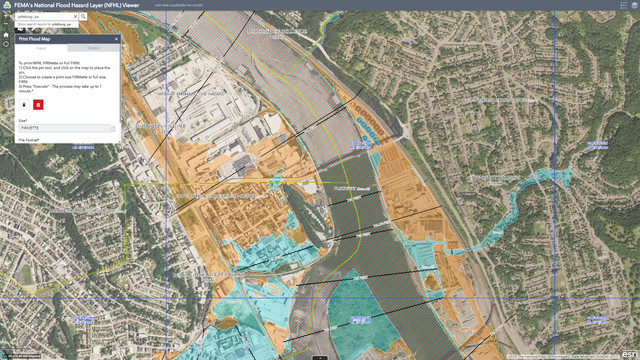This screenshot has height=360, width=640.
Task: Activate My Location button
Action: click(x=6, y=44)
